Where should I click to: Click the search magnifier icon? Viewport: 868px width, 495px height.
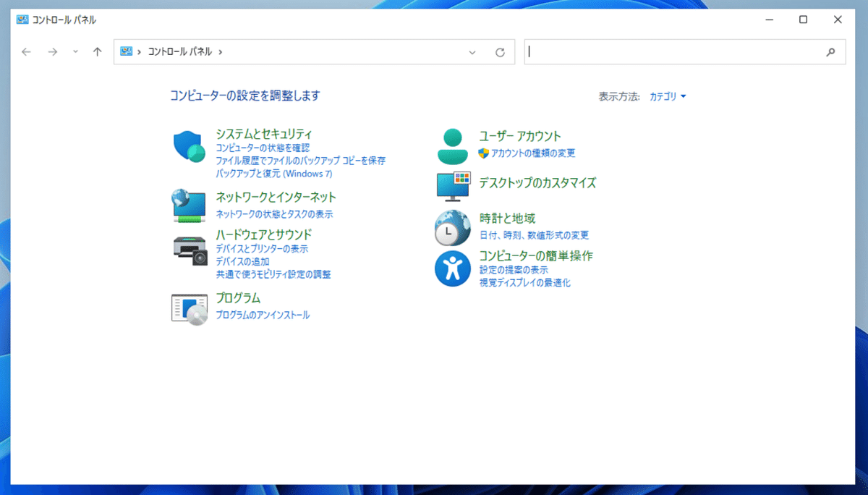click(x=830, y=52)
